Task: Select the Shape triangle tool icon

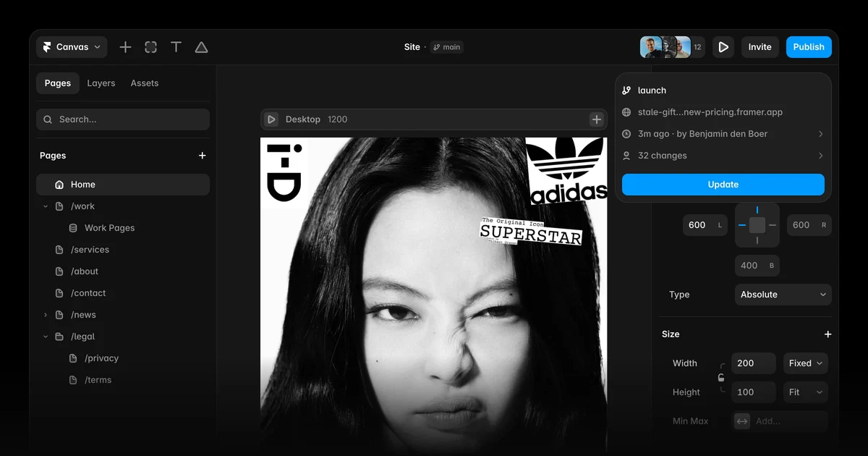Action: click(x=201, y=47)
